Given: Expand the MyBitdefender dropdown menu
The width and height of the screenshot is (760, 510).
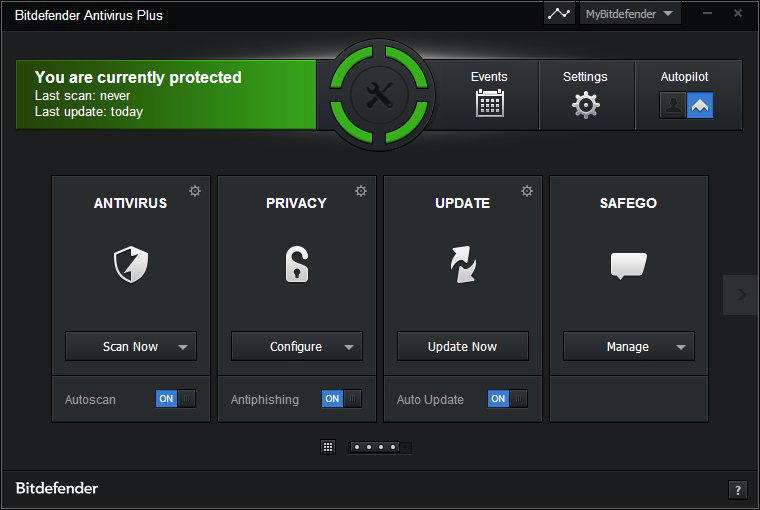Looking at the screenshot, I should point(630,14).
